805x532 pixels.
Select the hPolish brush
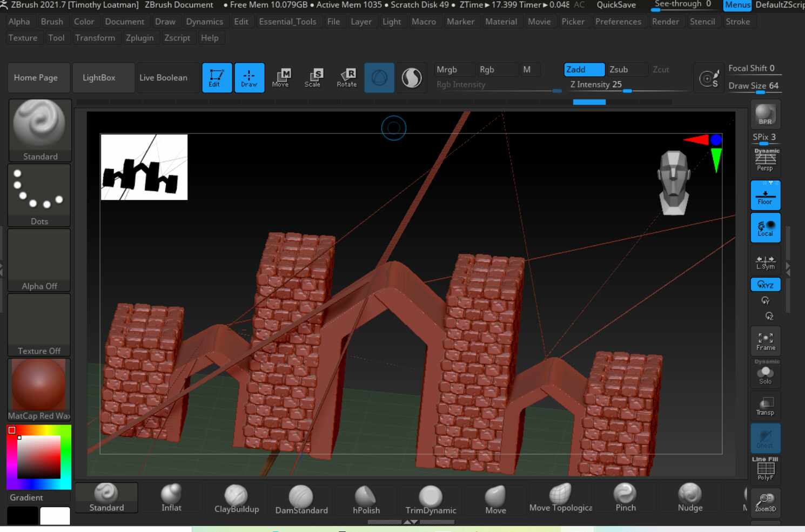[366, 500]
